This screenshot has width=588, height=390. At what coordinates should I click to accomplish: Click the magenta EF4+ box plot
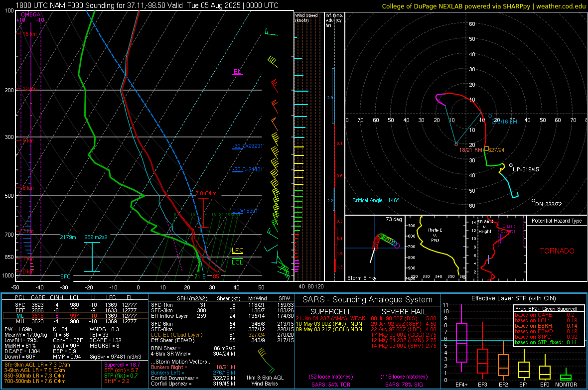tap(461, 339)
